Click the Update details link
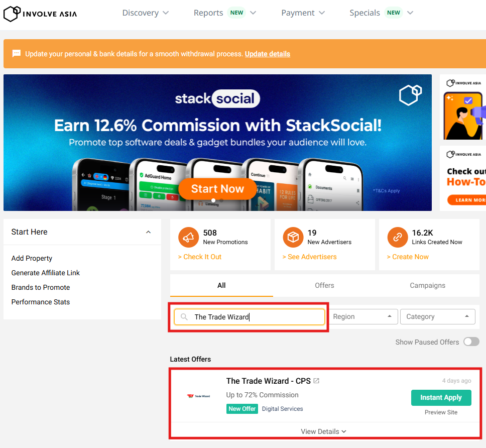 tap(267, 54)
